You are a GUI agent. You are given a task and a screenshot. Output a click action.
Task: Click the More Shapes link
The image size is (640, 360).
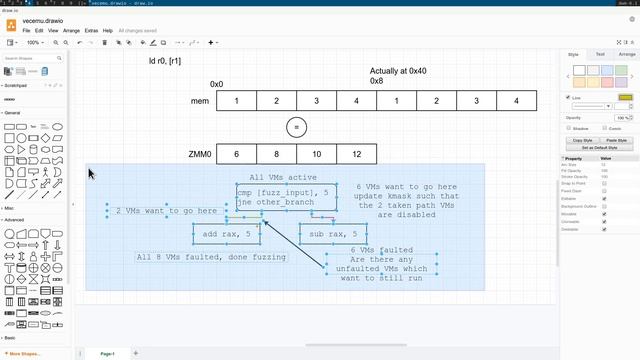coord(22,354)
